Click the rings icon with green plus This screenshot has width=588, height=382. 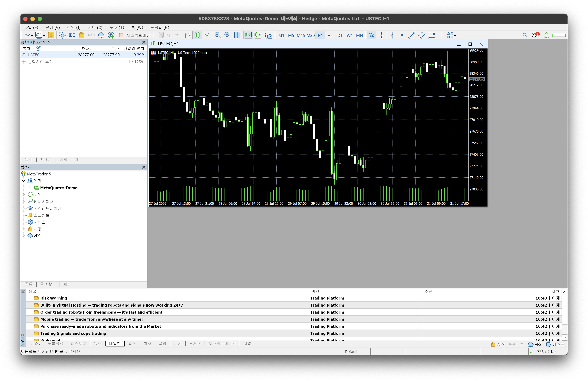(111, 35)
